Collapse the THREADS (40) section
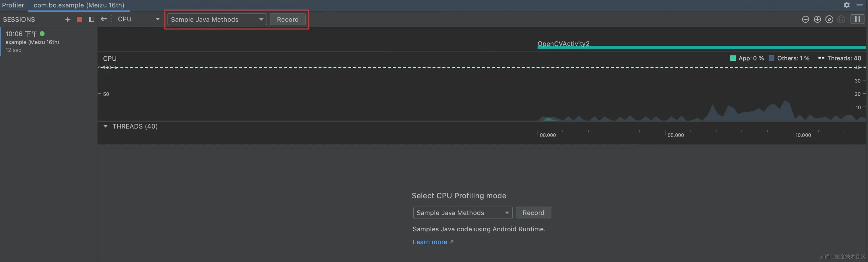The height and width of the screenshot is (262, 868). (x=105, y=126)
